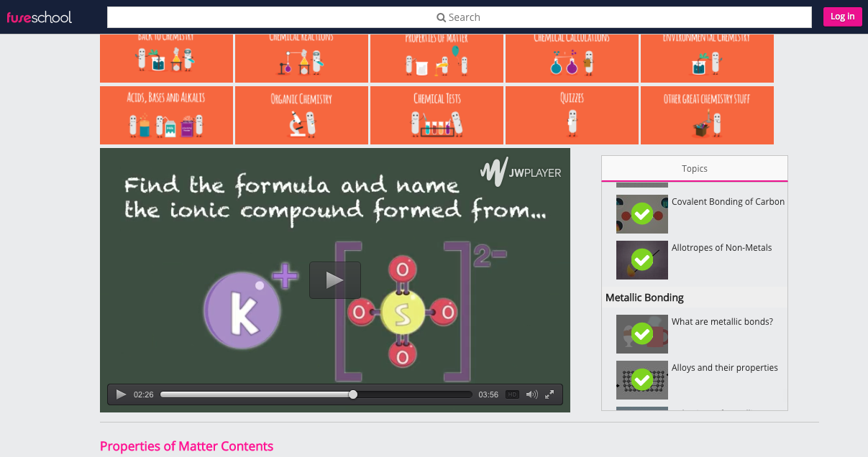This screenshot has height=457, width=868.
Task: Collapse the Topics panel header
Action: pos(694,168)
